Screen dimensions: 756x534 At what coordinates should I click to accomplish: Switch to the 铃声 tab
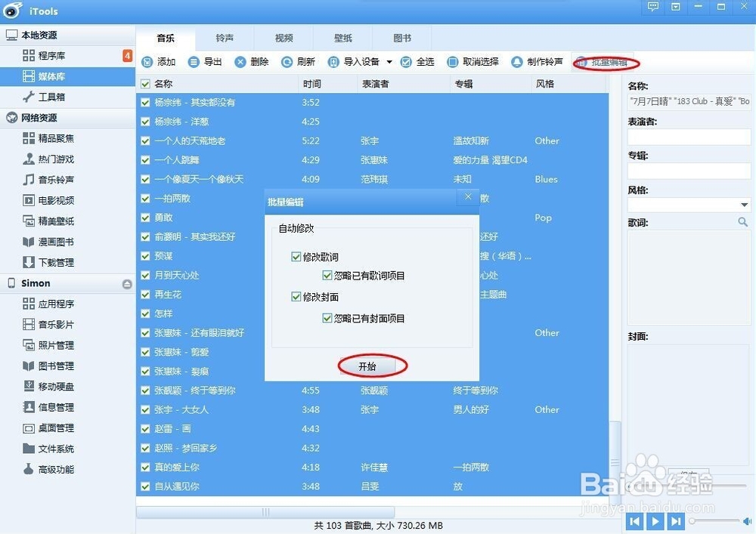coord(225,38)
